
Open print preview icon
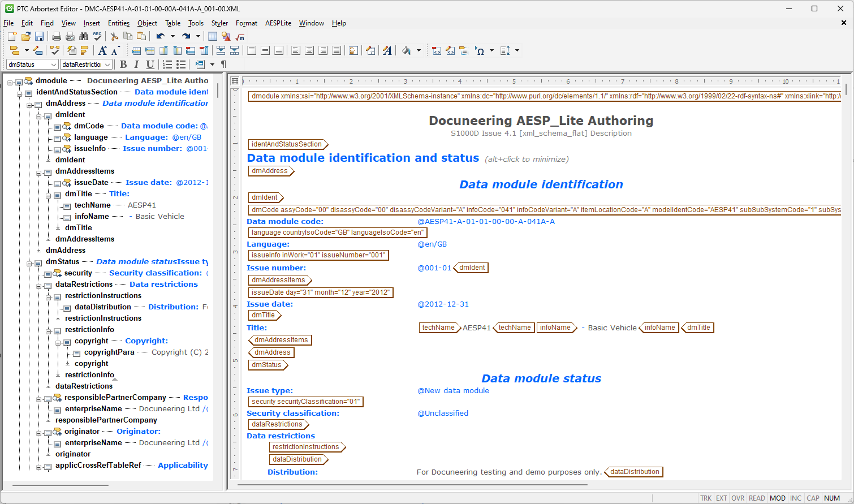70,36
